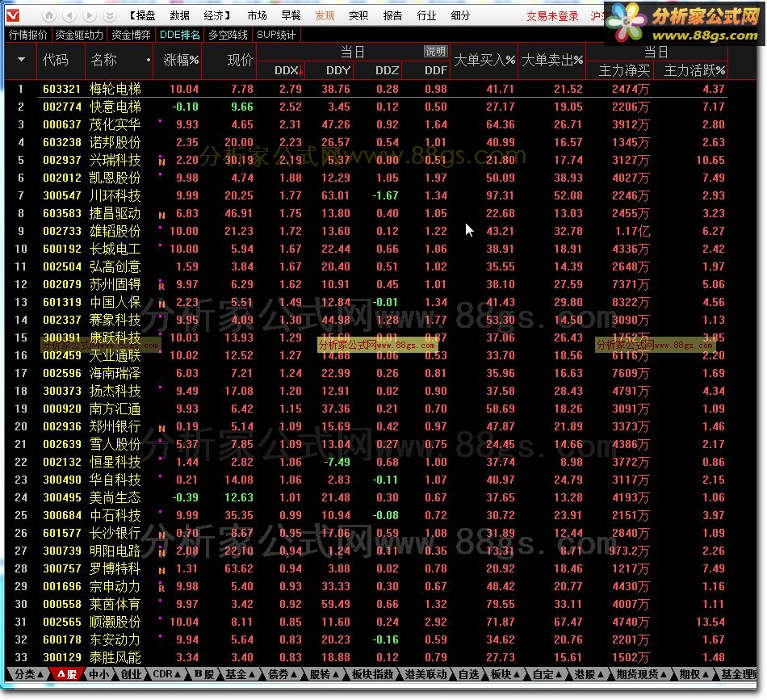Sort by the 涨幅% column header
Screen dimensions: 767x700
point(181,60)
